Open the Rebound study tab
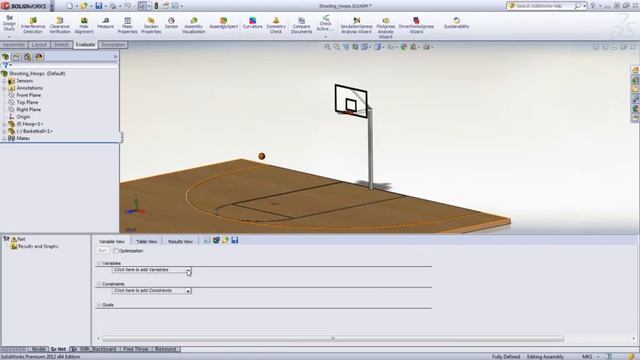Image resolution: width=640 pixels, height=360 pixels. point(166,349)
